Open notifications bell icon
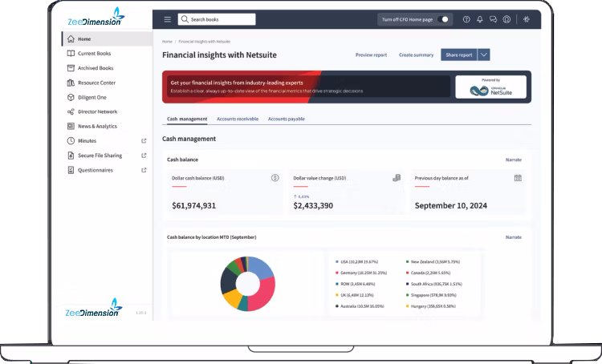 [480, 19]
